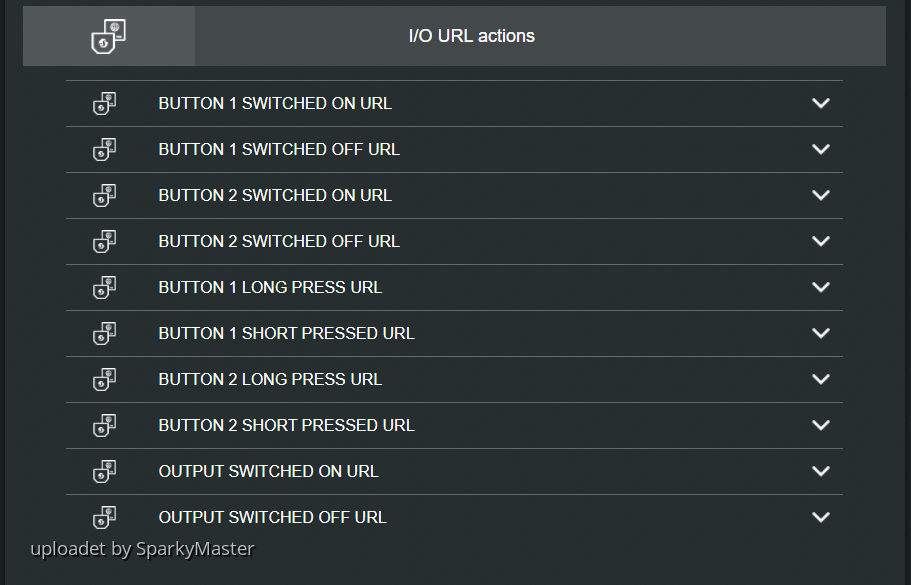Screen dimensions: 911x585
Task: Click the icon beside BUTTON 2 SWITCHED ON URL
Action: click(x=105, y=195)
